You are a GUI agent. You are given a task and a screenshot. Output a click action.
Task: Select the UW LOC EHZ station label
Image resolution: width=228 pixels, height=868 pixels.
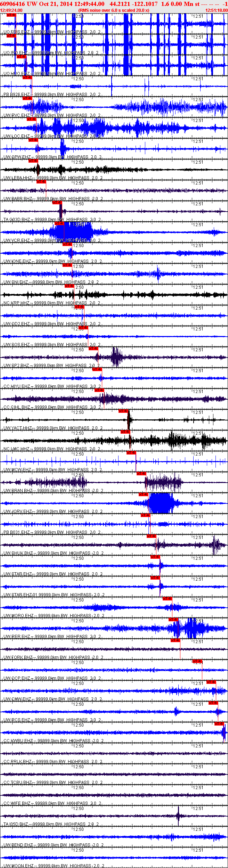point(52,136)
